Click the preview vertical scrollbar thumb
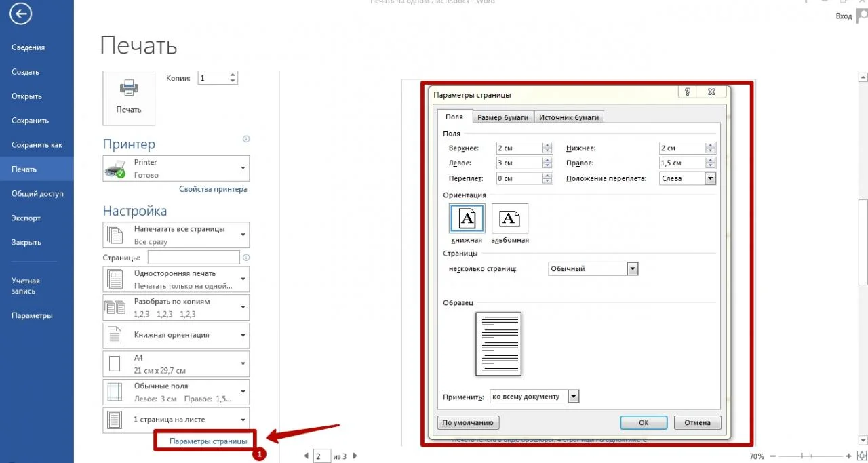The height and width of the screenshot is (463, 868). click(863, 243)
